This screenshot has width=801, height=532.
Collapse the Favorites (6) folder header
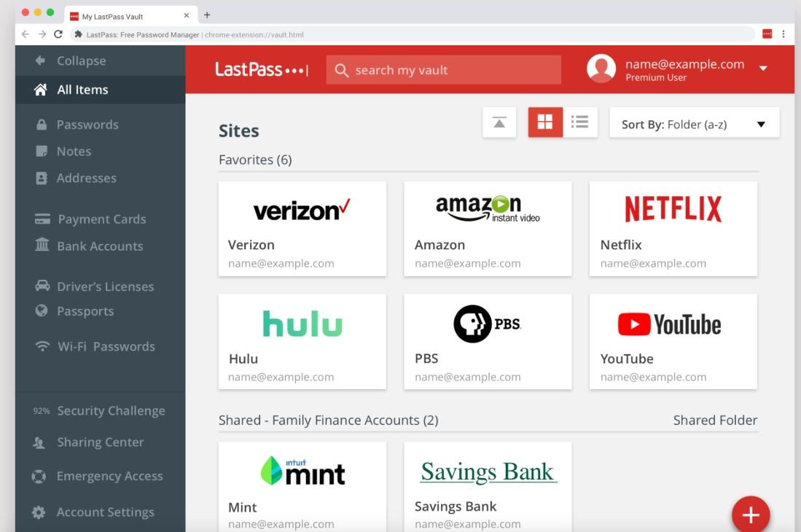click(255, 160)
